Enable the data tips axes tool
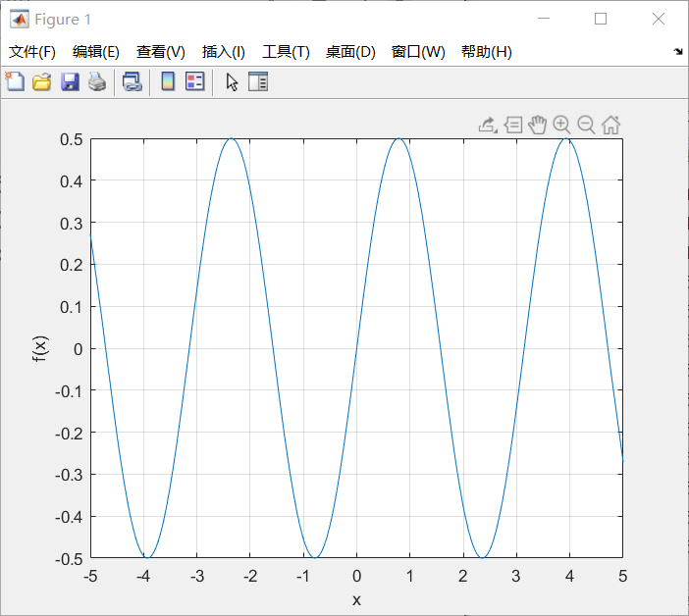 coord(512,126)
